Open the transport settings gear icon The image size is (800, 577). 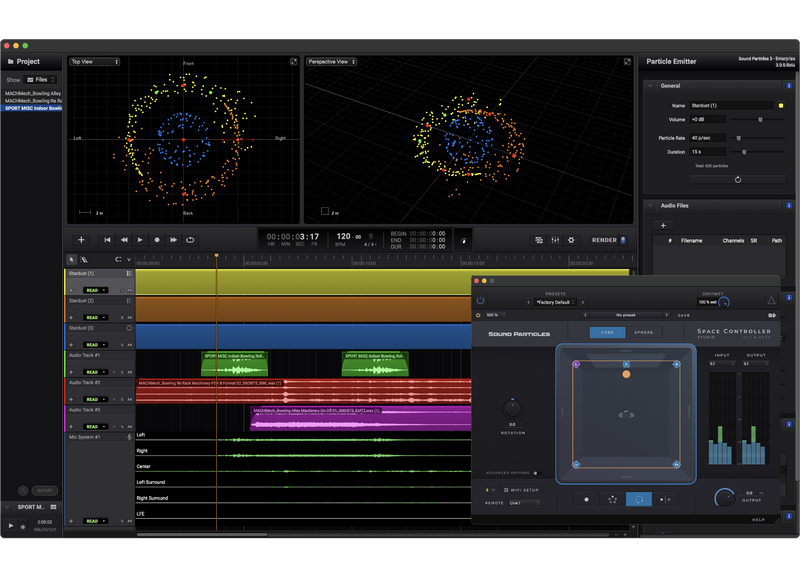pyautogui.click(x=571, y=240)
